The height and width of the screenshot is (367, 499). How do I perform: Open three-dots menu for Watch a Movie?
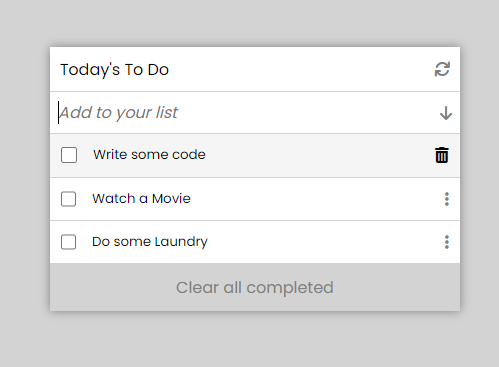tap(447, 199)
